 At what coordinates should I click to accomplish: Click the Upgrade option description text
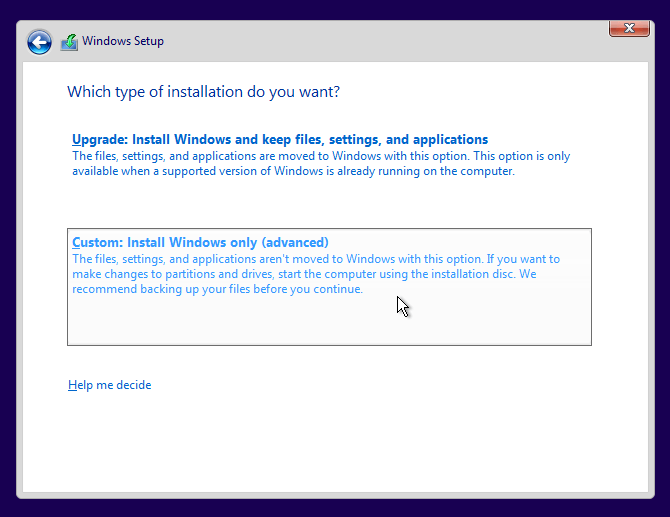pos(321,164)
